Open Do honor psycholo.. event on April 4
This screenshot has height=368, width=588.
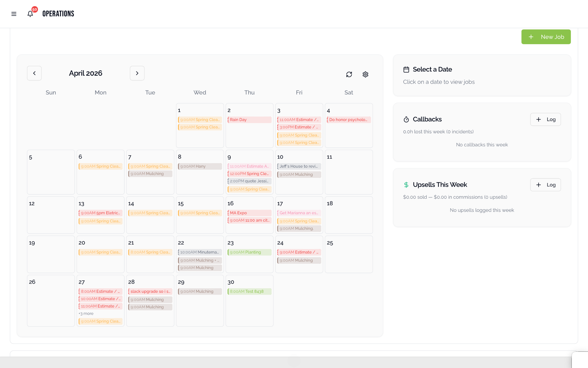tap(349, 120)
